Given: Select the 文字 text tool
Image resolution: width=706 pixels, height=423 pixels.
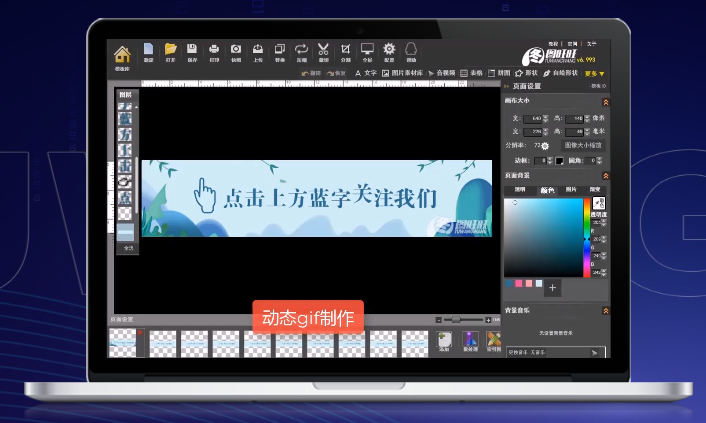Looking at the screenshot, I should coord(366,73).
